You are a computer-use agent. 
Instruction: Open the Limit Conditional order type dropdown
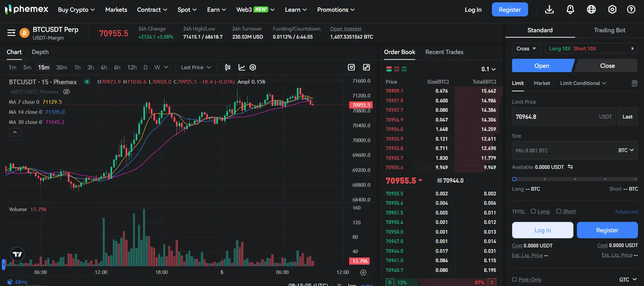583,83
